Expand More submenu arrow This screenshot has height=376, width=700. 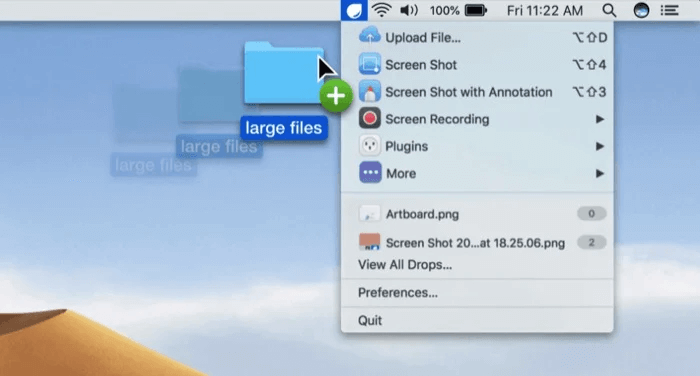(x=600, y=174)
